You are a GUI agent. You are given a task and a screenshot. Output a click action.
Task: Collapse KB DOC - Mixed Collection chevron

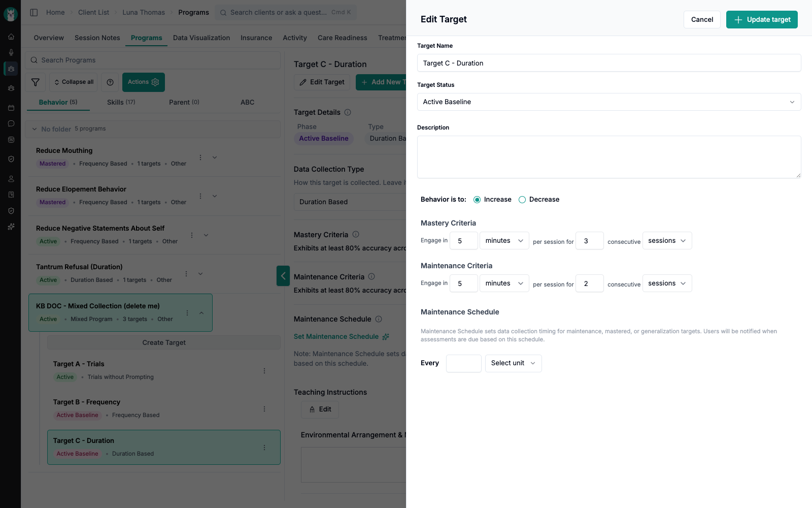point(201,313)
